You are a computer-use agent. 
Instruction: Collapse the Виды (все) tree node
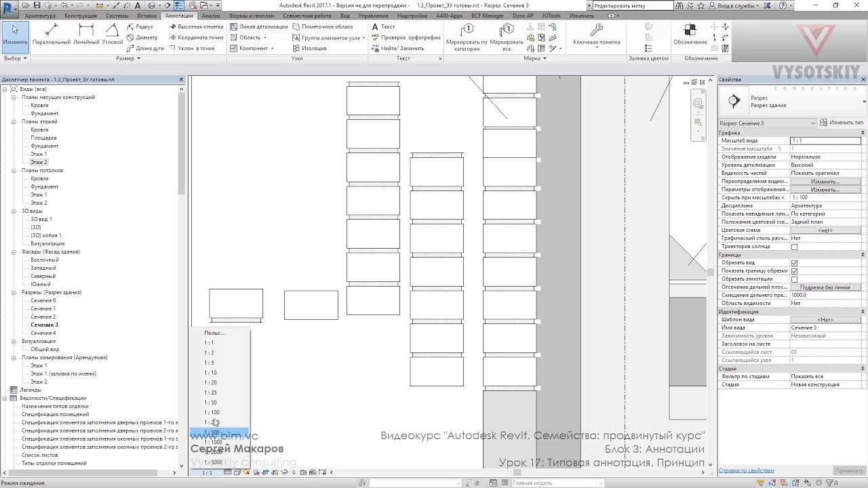tap(5, 89)
